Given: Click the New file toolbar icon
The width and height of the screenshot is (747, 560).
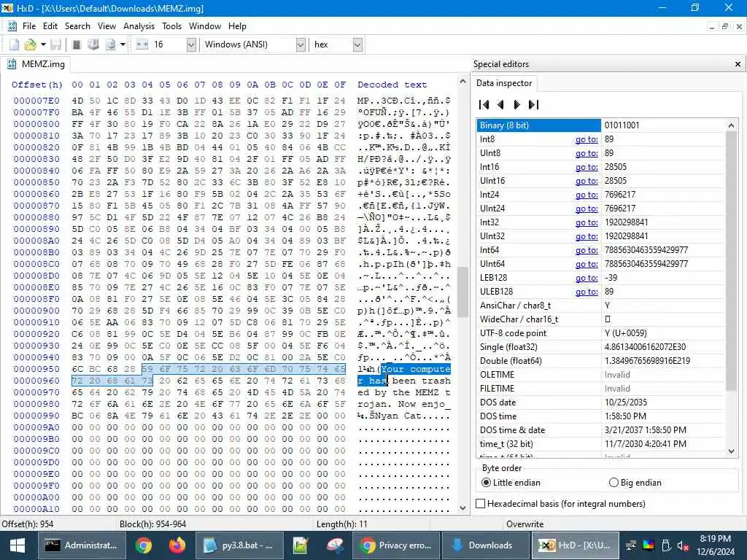Looking at the screenshot, I should (14, 44).
